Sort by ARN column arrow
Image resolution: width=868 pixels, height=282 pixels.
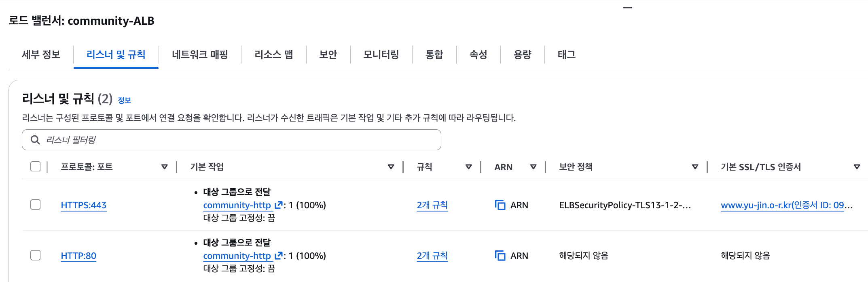(534, 167)
